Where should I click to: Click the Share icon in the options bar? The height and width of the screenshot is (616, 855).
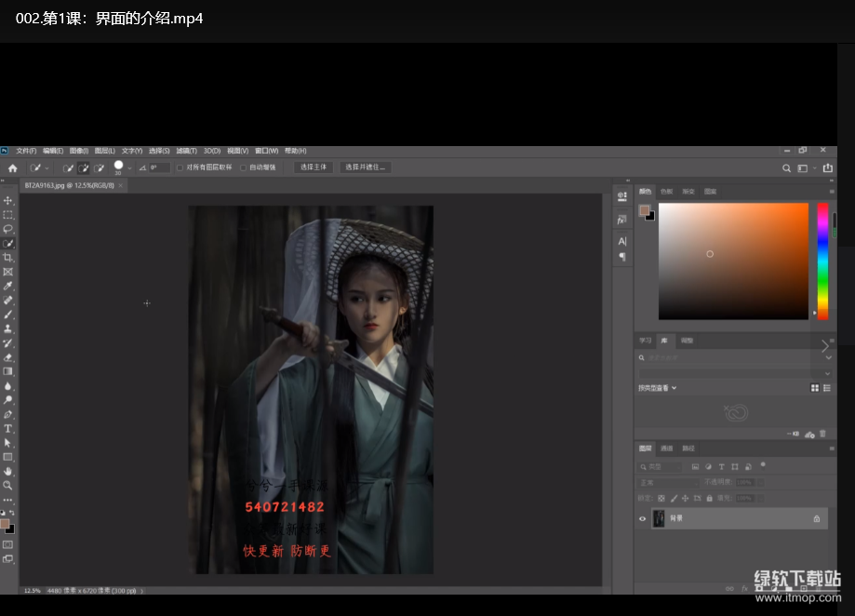[x=828, y=167]
